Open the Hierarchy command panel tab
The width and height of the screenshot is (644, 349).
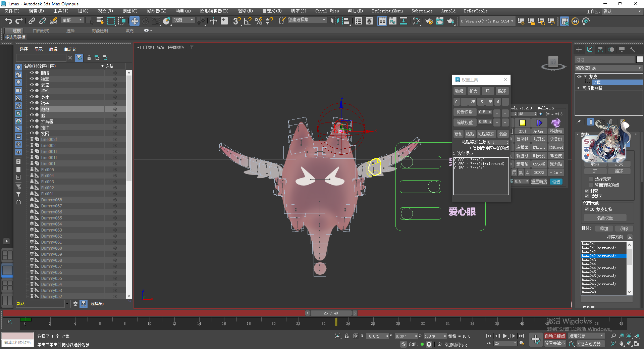pyautogui.click(x=600, y=50)
